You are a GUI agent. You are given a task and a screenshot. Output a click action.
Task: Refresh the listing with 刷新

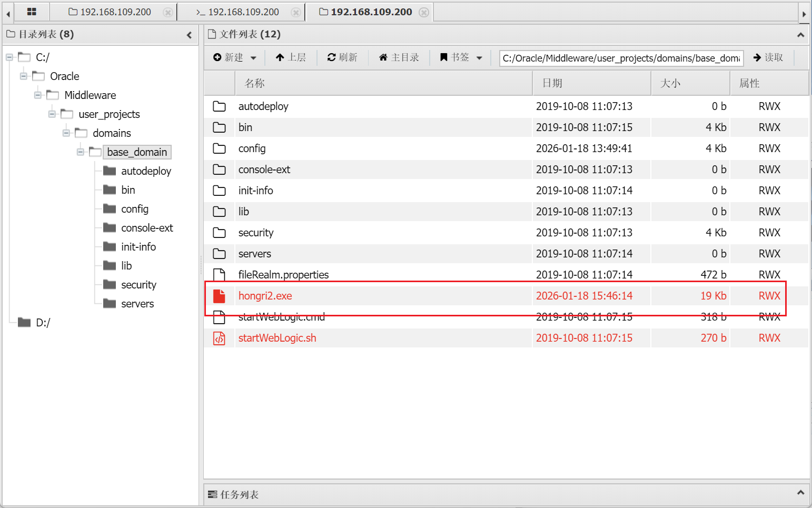[x=342, y=57]
